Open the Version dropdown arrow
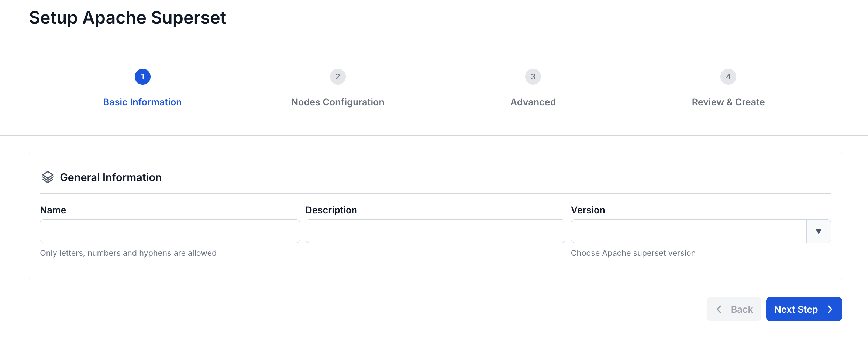Viewport: 868px width, 340px height. pyautogui.click(x=819, y=231)
